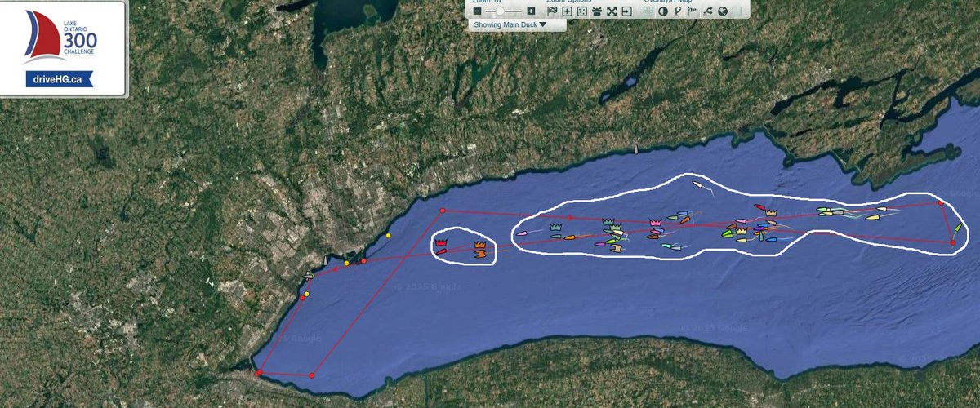The width and height of the screenshot is (980, 408).
Task: Select the orange crown in small circle
Action: click(480, 244)
